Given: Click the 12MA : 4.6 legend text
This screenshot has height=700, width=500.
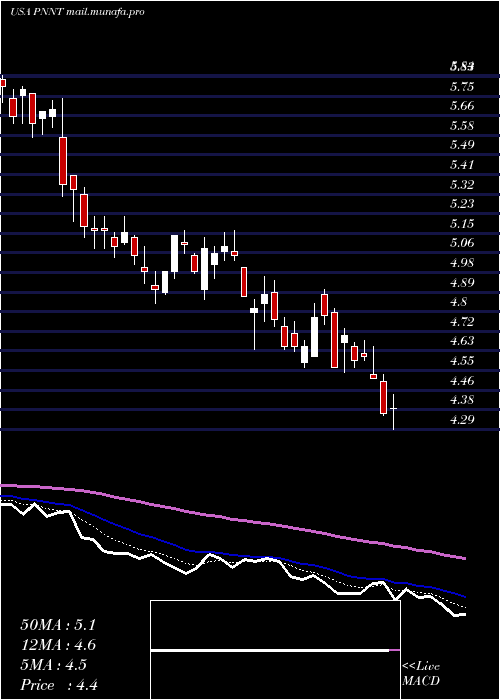Looking at the screenshot, I should [58, 645].
